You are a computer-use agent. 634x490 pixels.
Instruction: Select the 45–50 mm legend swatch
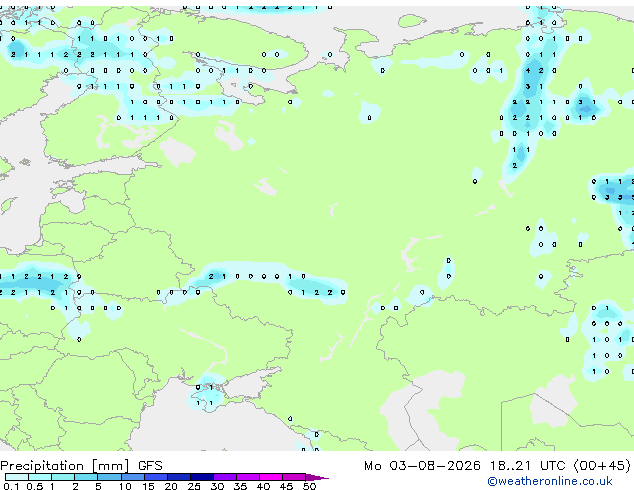pos(294,477)
